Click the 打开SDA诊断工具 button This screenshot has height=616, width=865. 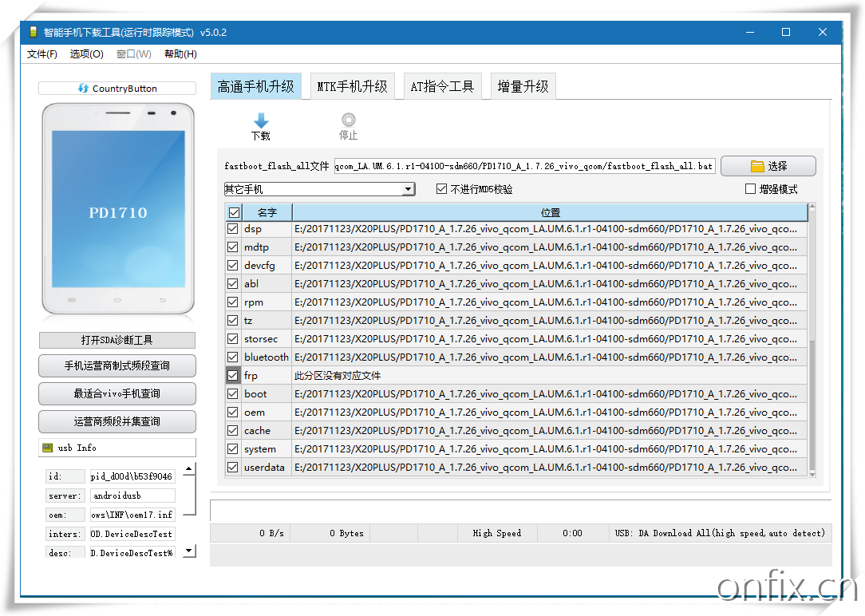[117, 340]
